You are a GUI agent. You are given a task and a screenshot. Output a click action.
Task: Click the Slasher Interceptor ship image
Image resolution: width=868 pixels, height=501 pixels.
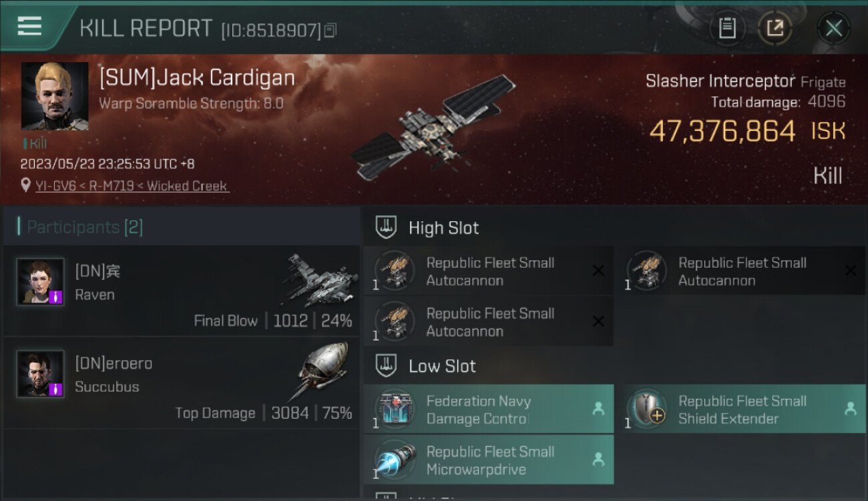coord(433,128)
